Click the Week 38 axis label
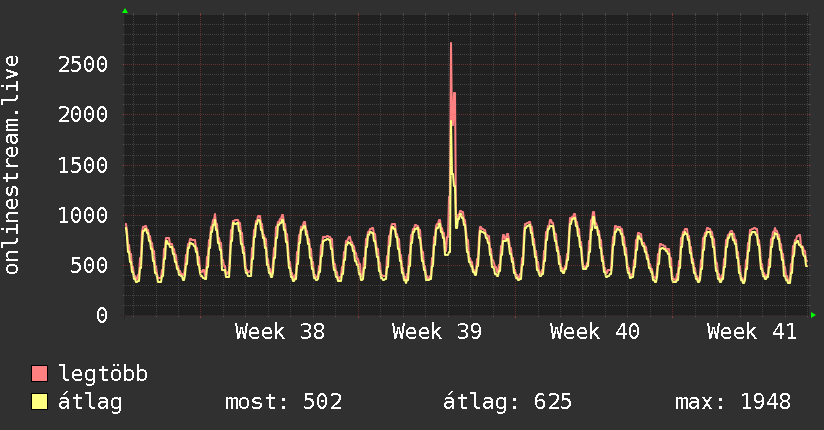 pyautogui.click(x=280, y=332)
